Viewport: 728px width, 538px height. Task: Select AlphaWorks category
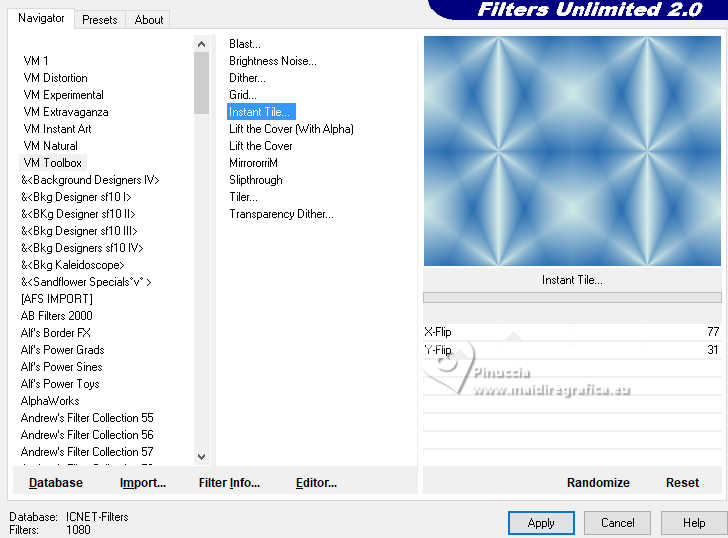[x=50, y=401]
